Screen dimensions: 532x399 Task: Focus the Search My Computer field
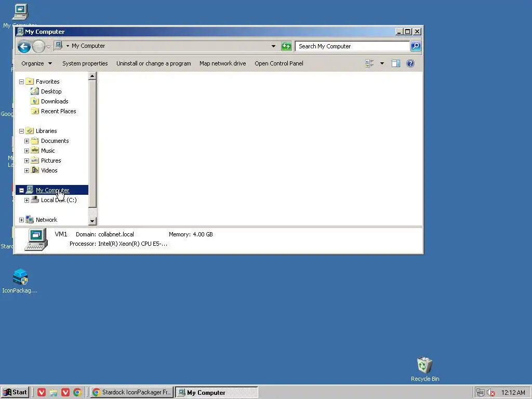(352, 46)
